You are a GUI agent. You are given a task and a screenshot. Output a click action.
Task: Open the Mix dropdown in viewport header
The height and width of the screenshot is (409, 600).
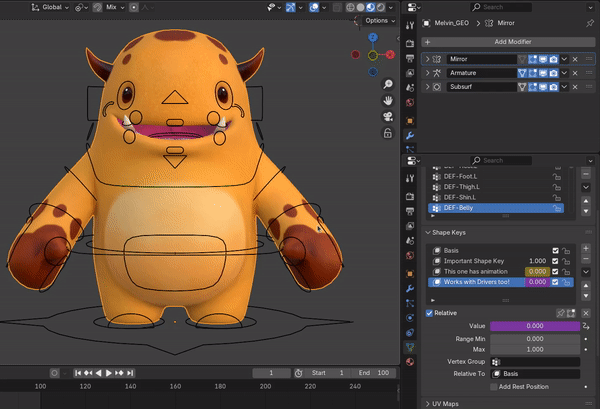click(x=114, y=7)
